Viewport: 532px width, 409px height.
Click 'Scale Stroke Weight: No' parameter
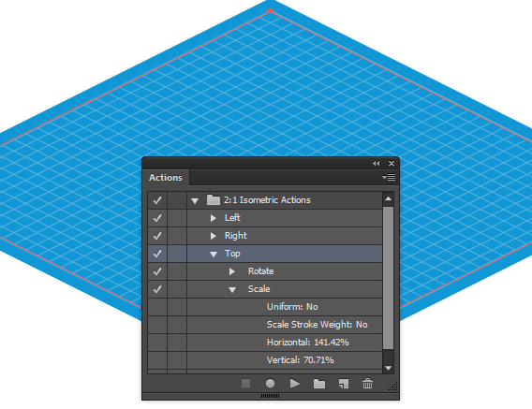coord(317,325)
